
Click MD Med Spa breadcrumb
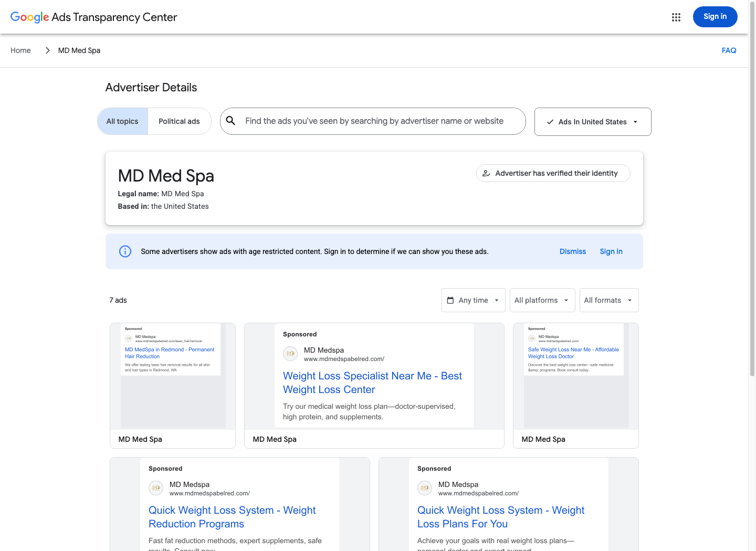(79, 50)
